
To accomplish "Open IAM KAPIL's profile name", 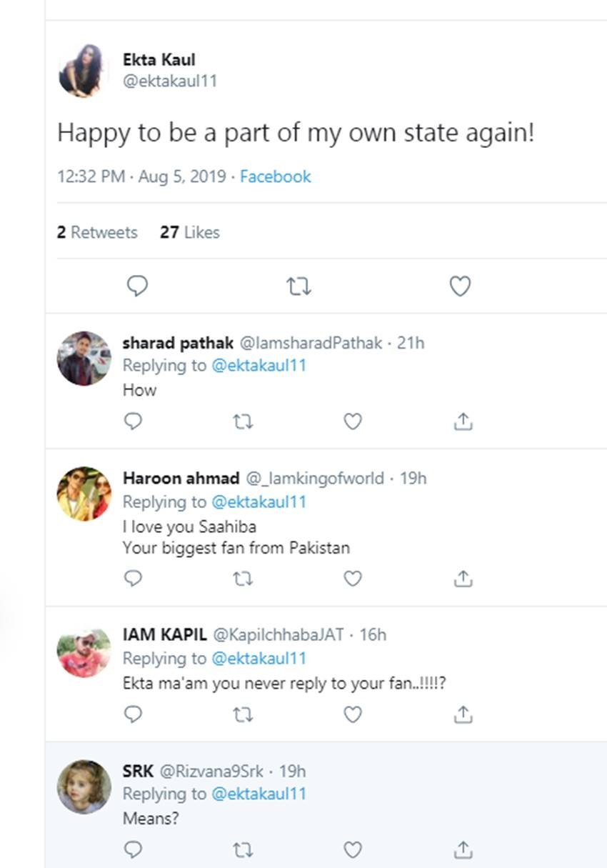I will coord(165,634).
